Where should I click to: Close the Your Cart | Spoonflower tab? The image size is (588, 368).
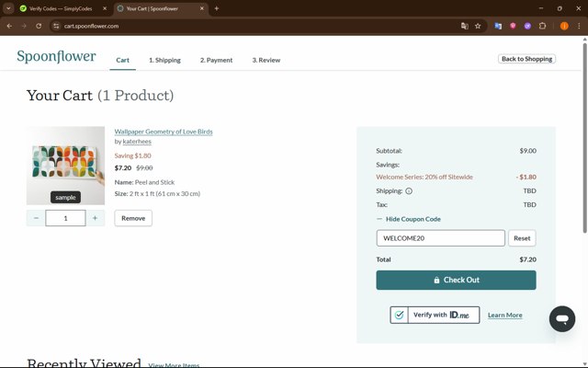[202, 8]
